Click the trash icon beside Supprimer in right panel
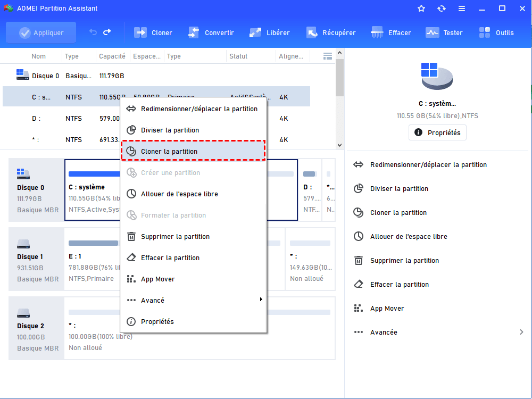The image size is (532, 399). [x=358, y=261]
